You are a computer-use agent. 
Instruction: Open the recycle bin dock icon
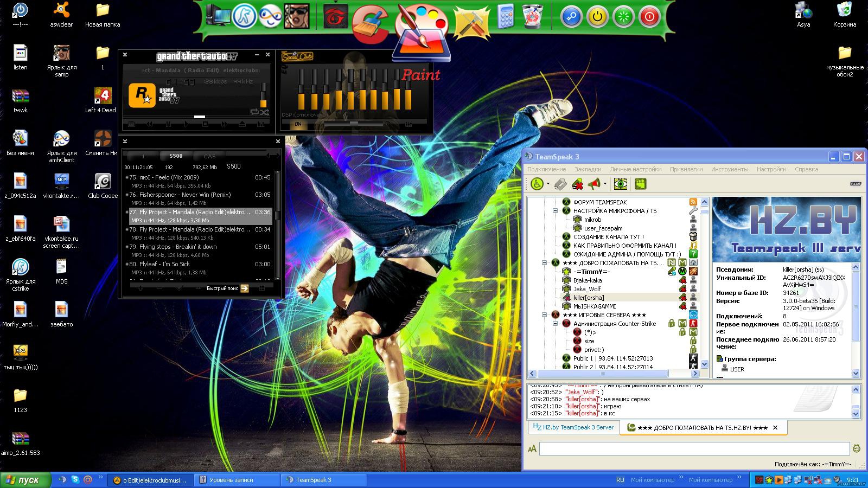coord(533,16)
